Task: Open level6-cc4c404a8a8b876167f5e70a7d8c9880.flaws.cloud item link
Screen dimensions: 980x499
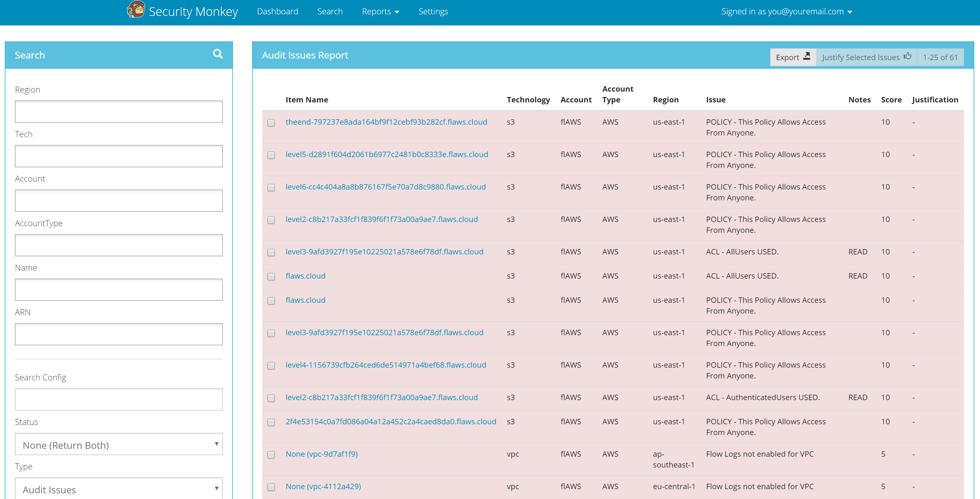Action: (x=385, y=187)
